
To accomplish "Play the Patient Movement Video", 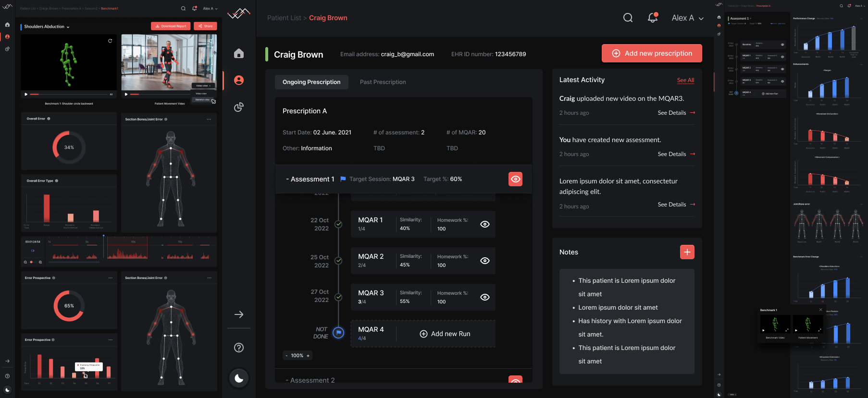I will coord(126,94).
